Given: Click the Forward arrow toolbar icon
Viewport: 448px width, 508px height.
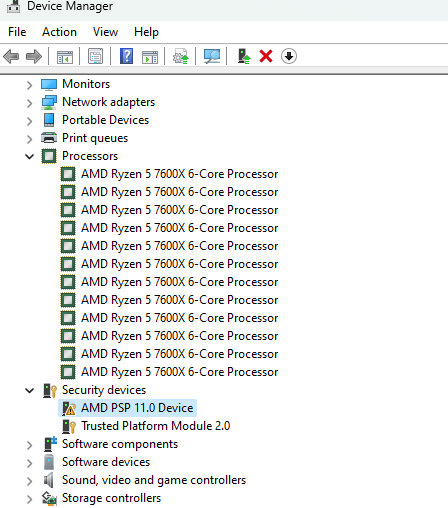Looking at the screenshot, I should [34, 56].
